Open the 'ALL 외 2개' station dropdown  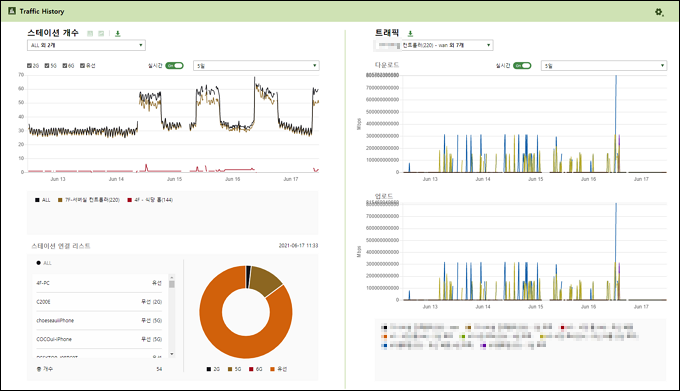86,45
